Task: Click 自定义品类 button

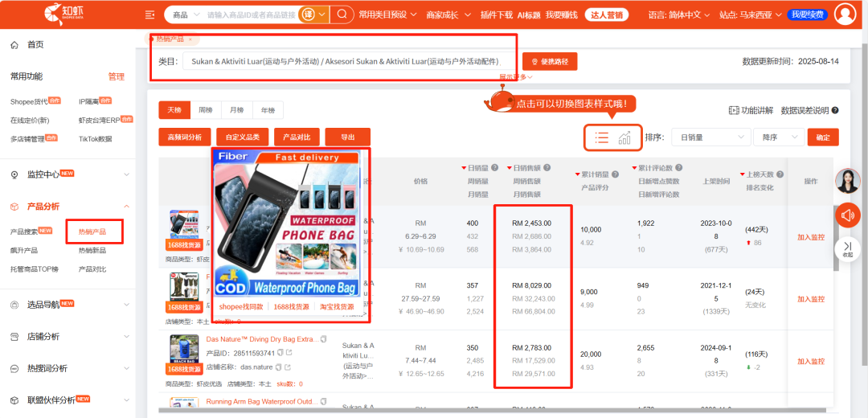Action: (x=243, y=137)
